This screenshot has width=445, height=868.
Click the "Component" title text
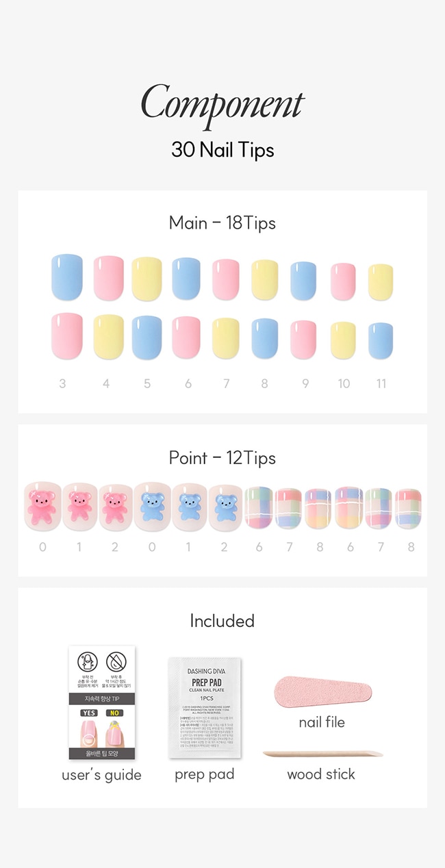click(x=222, y=105)
